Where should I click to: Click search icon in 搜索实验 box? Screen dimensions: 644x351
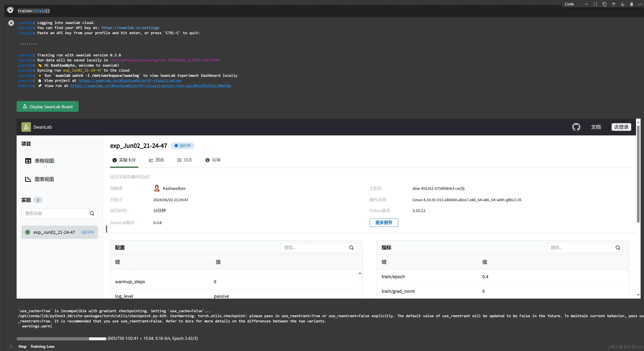(x=92, y=213)
